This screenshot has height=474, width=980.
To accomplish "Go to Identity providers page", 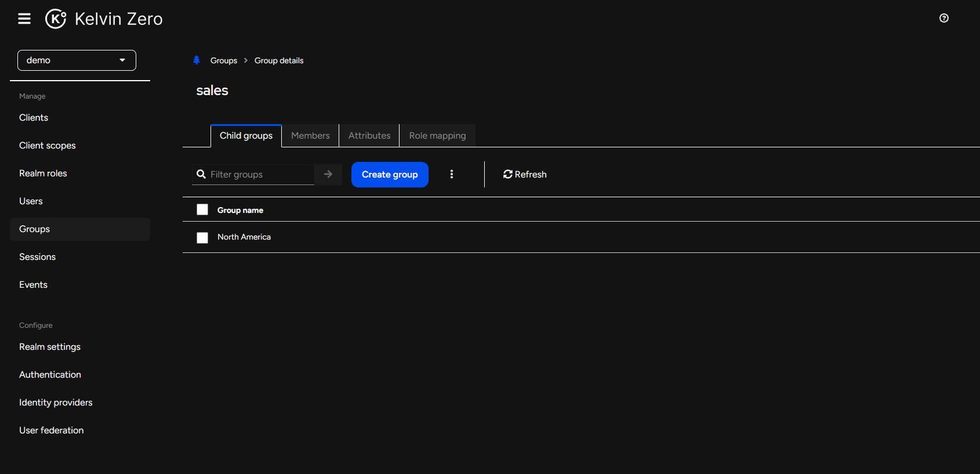I will (x=56, y=403).
